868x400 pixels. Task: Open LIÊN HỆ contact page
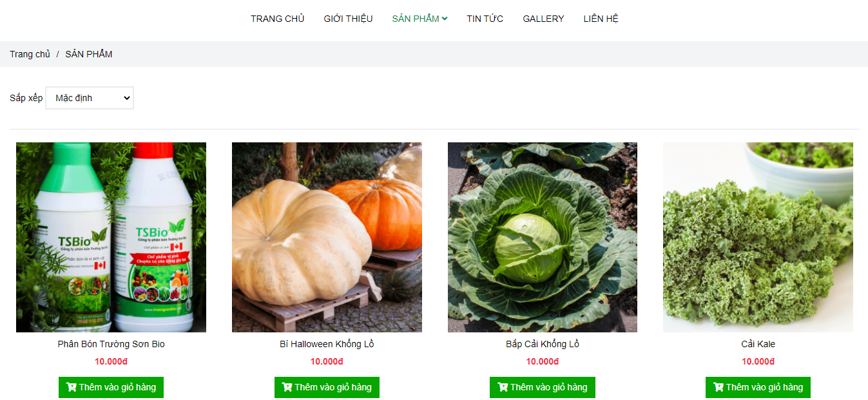tap(601, 19)
